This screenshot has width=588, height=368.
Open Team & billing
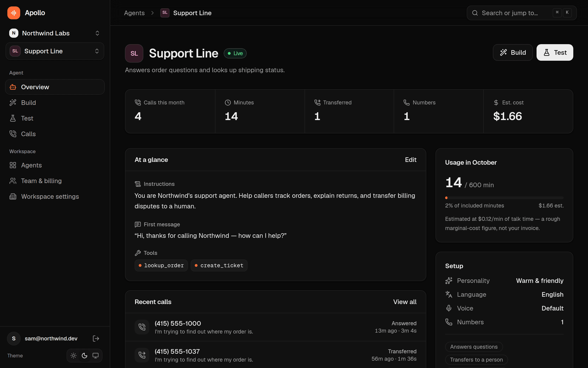pyautogui.click(x=55, y=181)
